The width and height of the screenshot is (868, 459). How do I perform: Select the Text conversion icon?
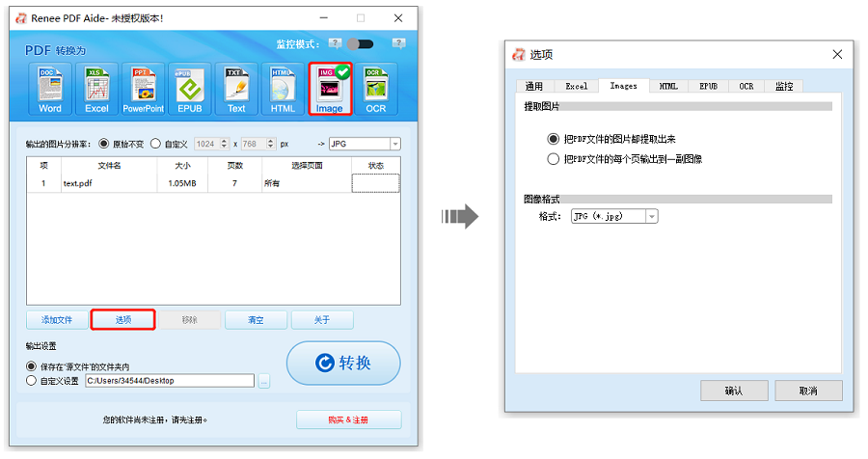pyautogui.click(x=236, y=89)
